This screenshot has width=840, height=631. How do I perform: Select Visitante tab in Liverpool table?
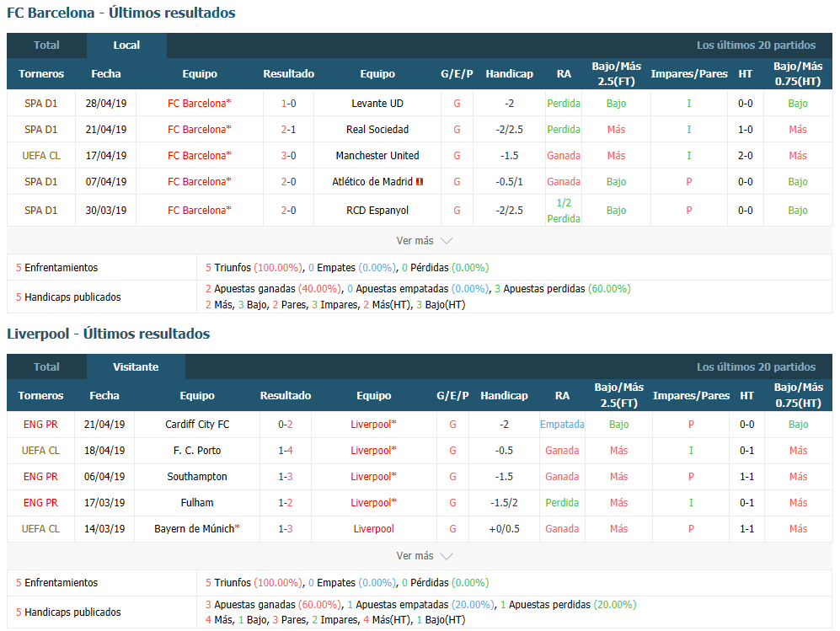(136, 367)
